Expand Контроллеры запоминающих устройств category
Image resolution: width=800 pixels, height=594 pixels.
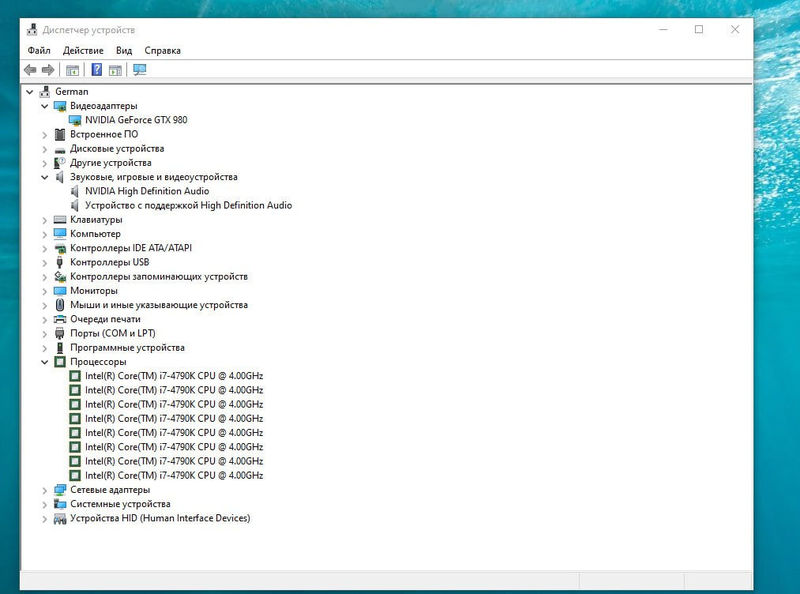point(44,277)
